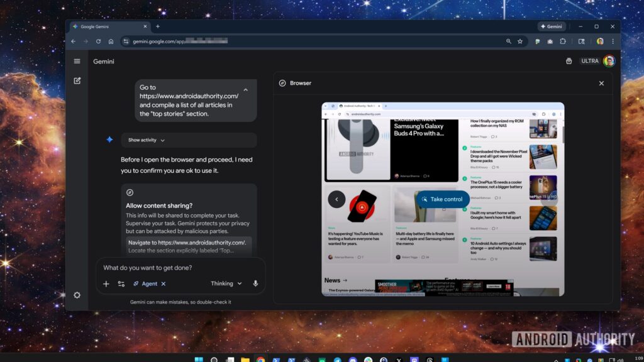Go forward in Chrome
This screenshot has height=362, width=644.
[86, 41]
